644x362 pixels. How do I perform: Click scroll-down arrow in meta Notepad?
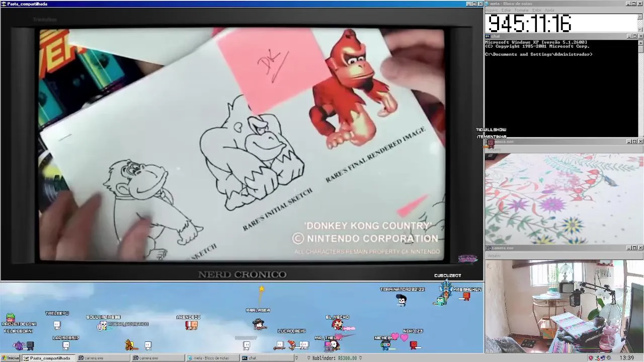tap(640, 30)
